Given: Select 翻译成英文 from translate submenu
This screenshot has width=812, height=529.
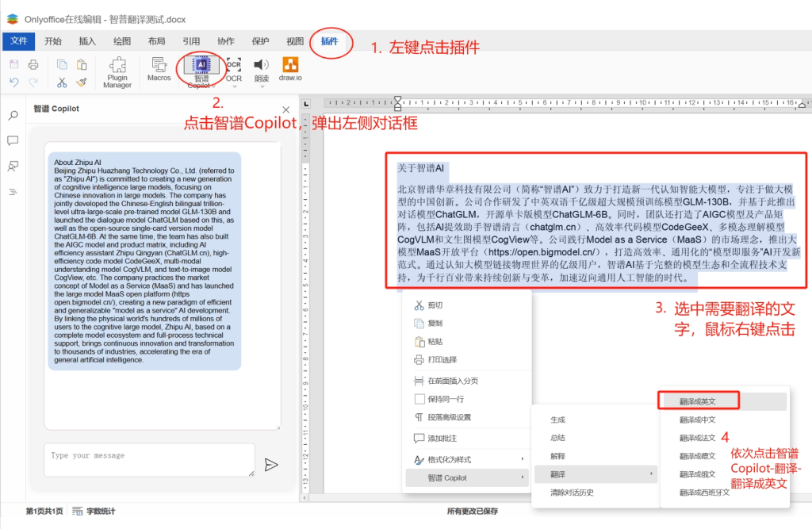Looking at the screenshot, I should click(x=698, y=401).
